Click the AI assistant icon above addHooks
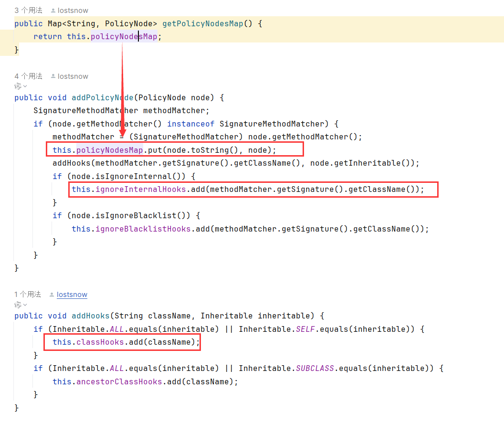 pos(18,305)
